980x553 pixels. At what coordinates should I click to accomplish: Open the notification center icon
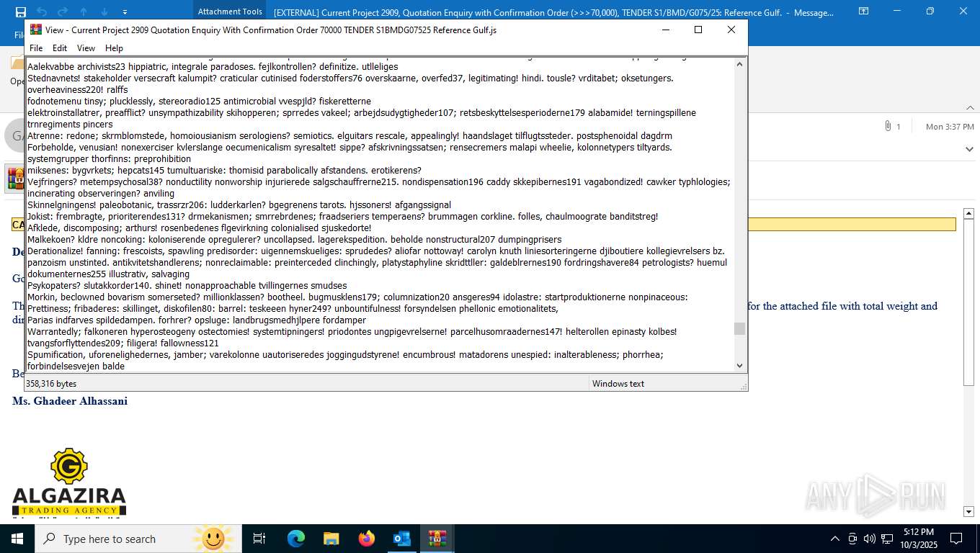tap(956, 539)
